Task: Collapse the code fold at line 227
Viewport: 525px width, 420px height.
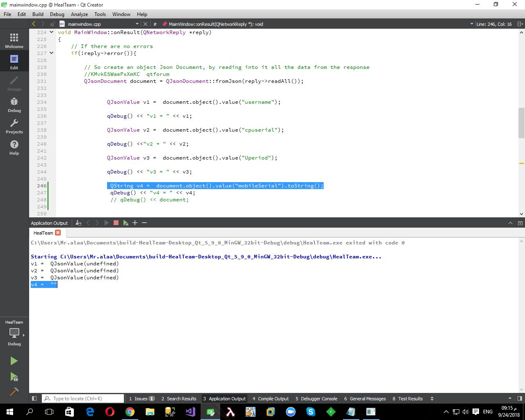Action: click(51, 53)
